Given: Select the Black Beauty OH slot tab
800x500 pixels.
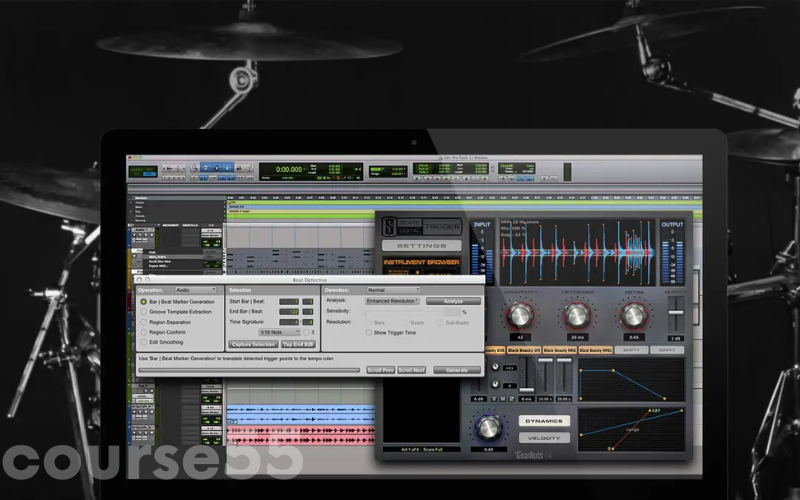Looking at the screenshot, I should pos(523,350).
